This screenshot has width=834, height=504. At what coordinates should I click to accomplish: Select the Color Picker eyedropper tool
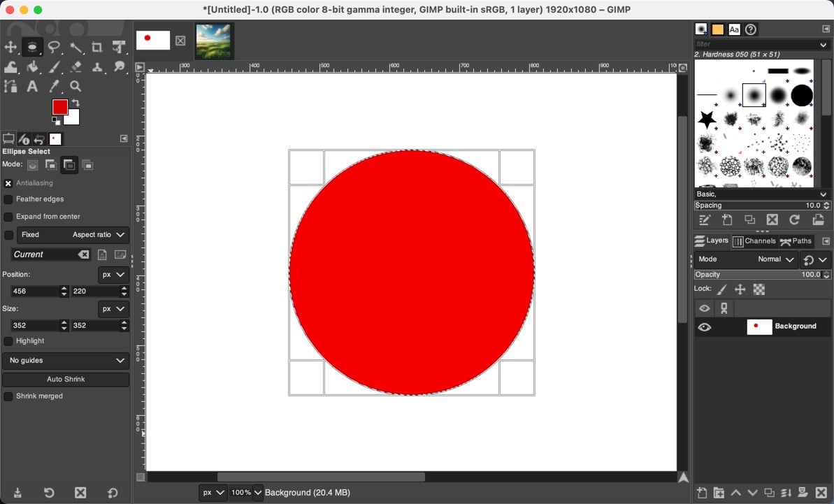(x=54, y=85)
